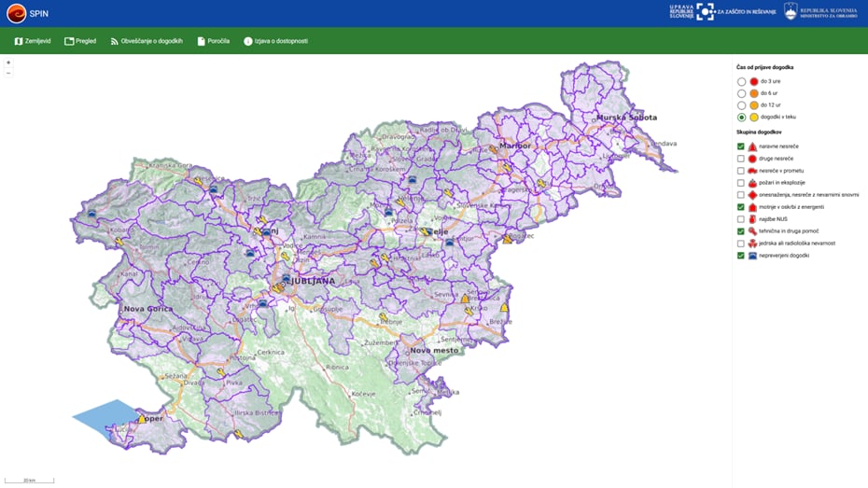This screenshot has width=868, height=488.
Task: Click the Republika Slovenija ministry emblem
Action: [x=791, y=11]
